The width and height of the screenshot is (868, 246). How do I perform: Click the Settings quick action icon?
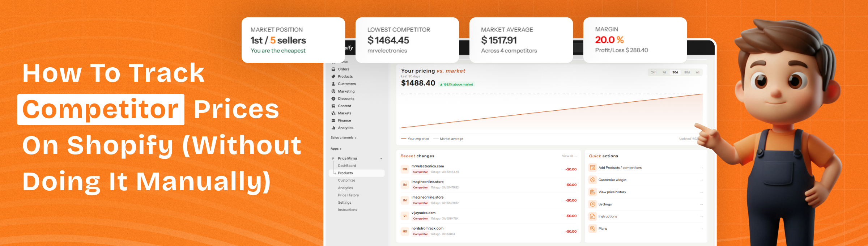pos(592,204)
